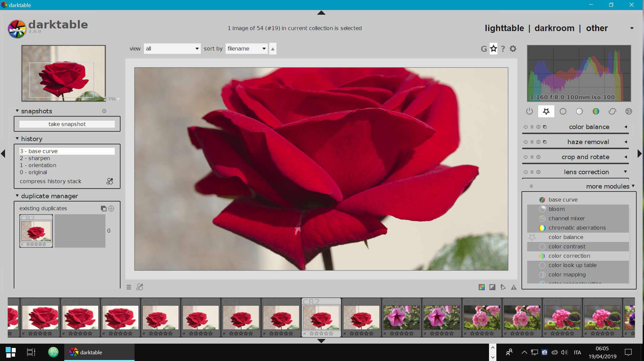Toggle color correction in more modules
Viewport: 644px width, 361px height.
[578, 256]
